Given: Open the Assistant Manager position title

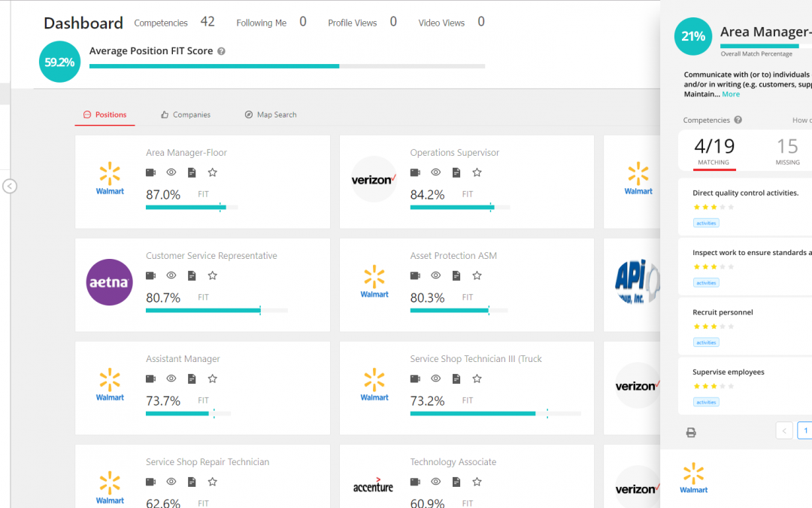Looking at the screenshot, I should click(183, 359).
